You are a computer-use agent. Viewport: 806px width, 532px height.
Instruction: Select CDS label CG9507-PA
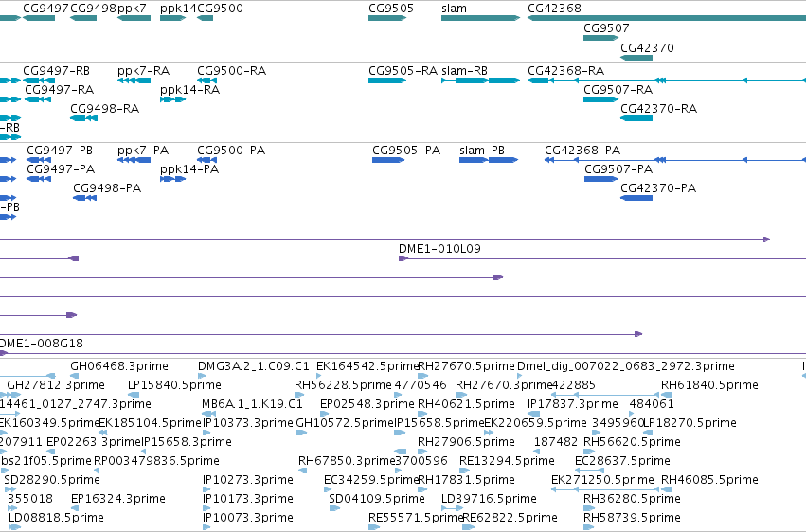[x=618, y=169]
